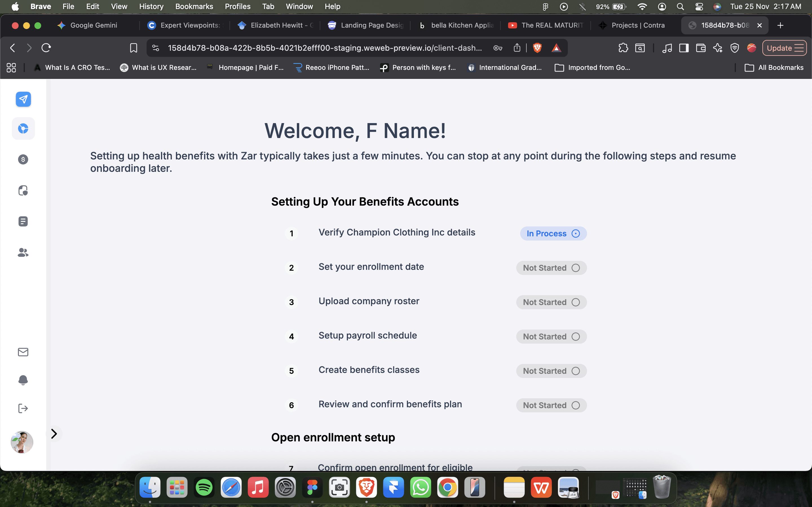Expand the sidebar with the chevron arrow
The width and height of the screenshot is (812, 507).
(54, 433)
